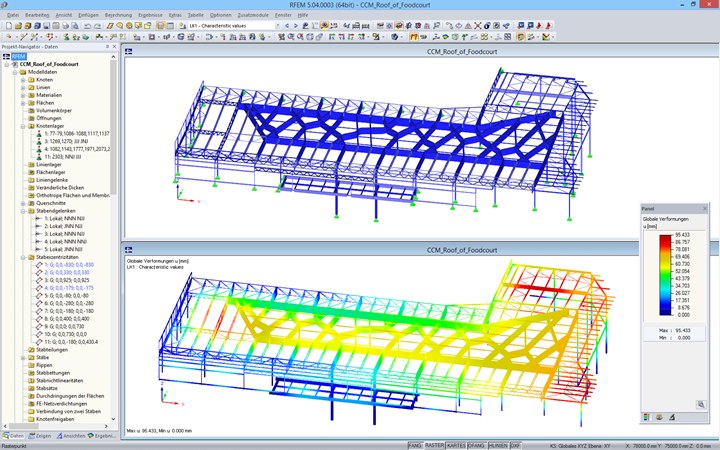Collapse the Stabendgelenken tree node

coord(23,211)
